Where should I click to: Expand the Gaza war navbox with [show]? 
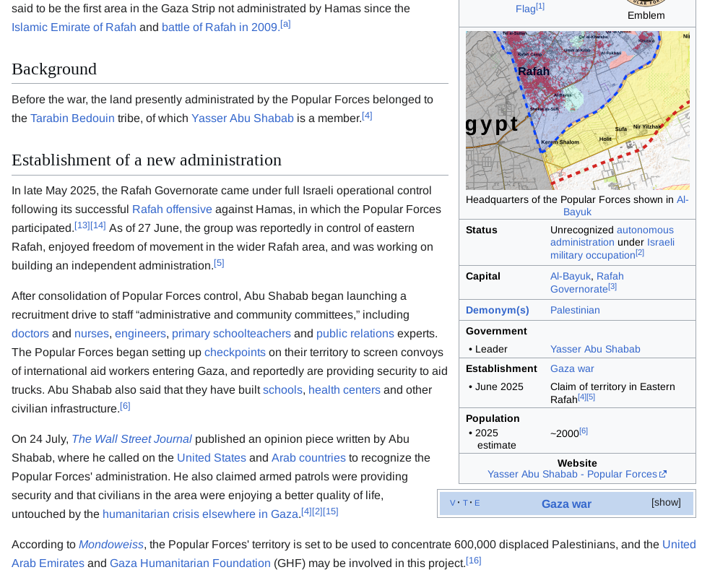665,503
